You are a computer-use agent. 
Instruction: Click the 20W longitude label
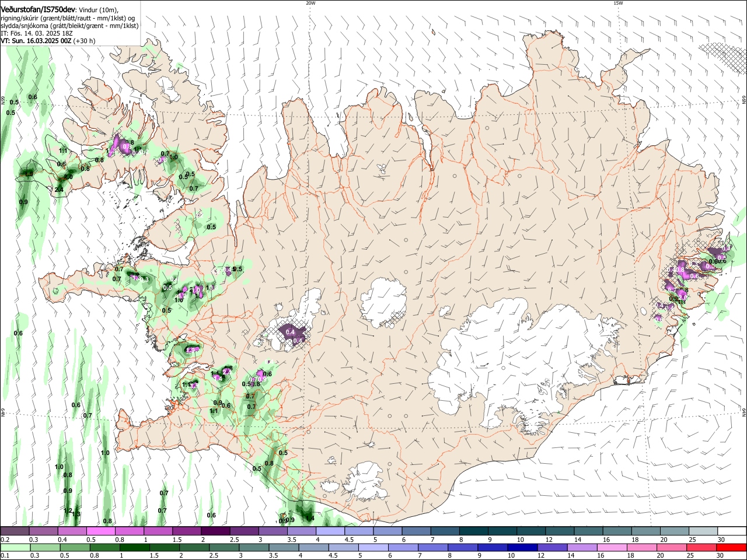[x=310, y=3]
